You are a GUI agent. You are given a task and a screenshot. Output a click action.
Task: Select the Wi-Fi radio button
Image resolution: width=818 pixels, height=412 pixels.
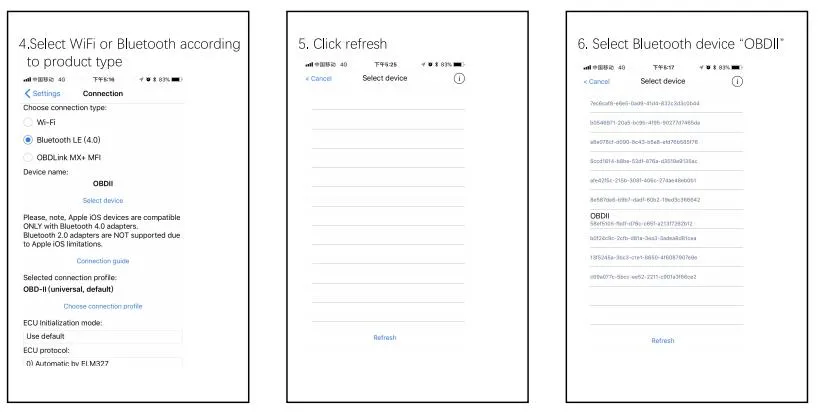coord(28,123)
